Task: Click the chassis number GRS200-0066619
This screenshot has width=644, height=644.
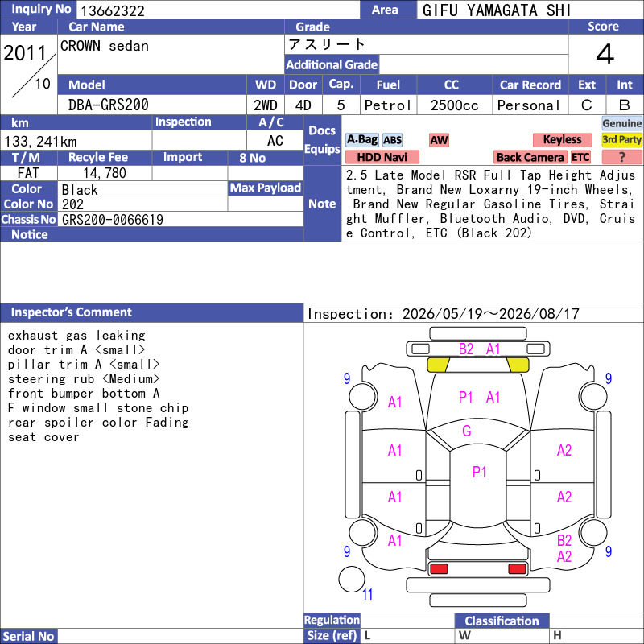Action: pyautogui.click(x=113, y=220)
